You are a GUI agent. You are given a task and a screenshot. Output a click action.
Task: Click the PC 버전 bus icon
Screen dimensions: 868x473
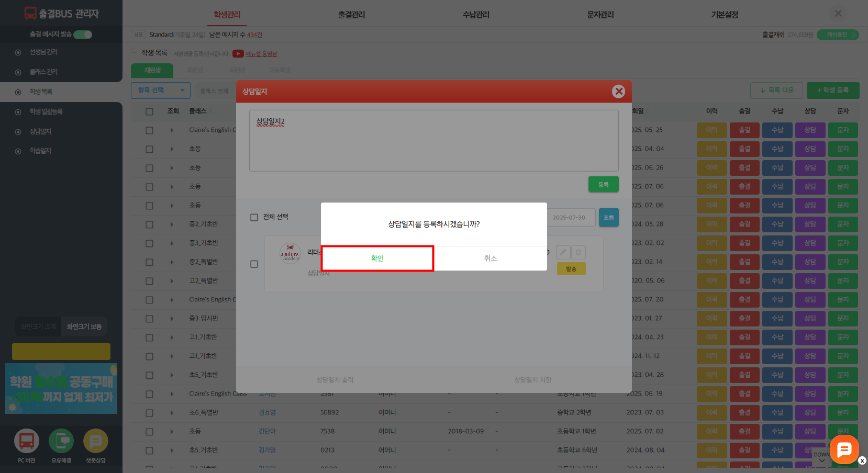pyautogui.click(x=27, y=441)
